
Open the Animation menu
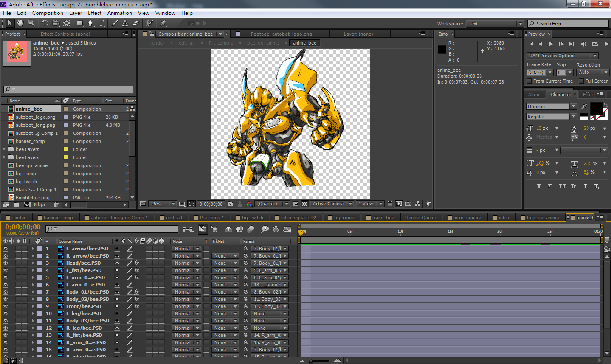pos(119,13)
